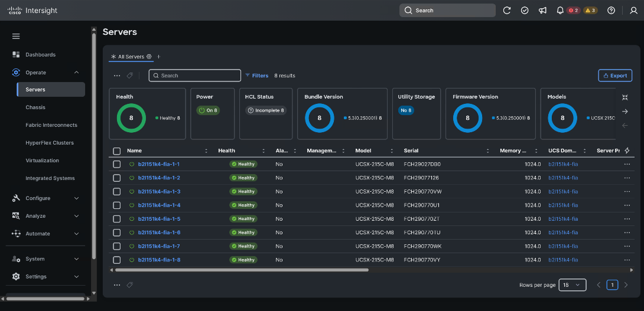Click the yellow warning alarms badge

pyautogui.click(x=590, y=10)
